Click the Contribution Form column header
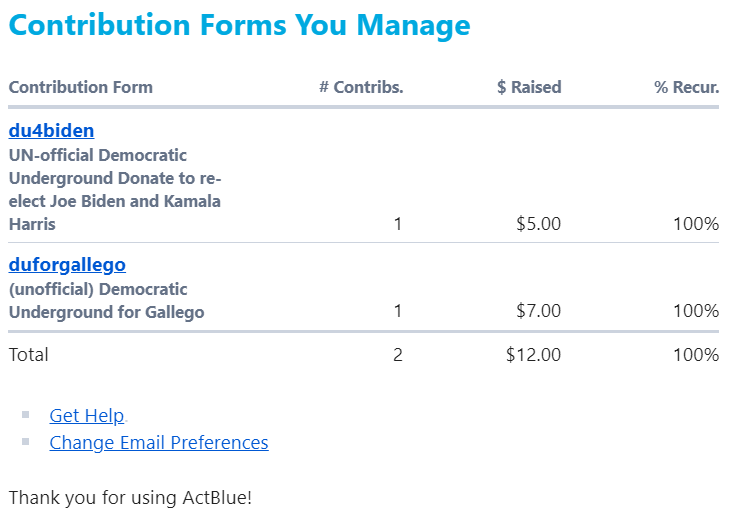This screenshot has height=510, width=730. pyautogui.click(x=81, y=87)
